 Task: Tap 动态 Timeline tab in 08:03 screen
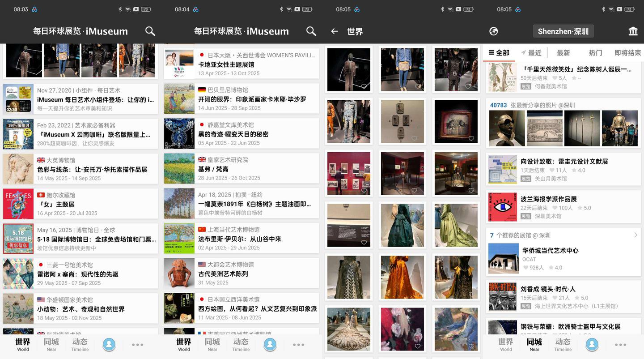80,344
